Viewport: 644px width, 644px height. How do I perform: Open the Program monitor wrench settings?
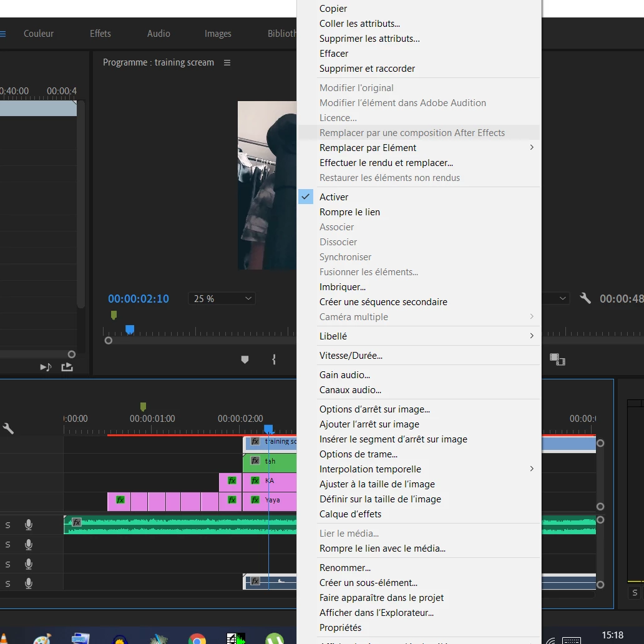tap(585, 298)
